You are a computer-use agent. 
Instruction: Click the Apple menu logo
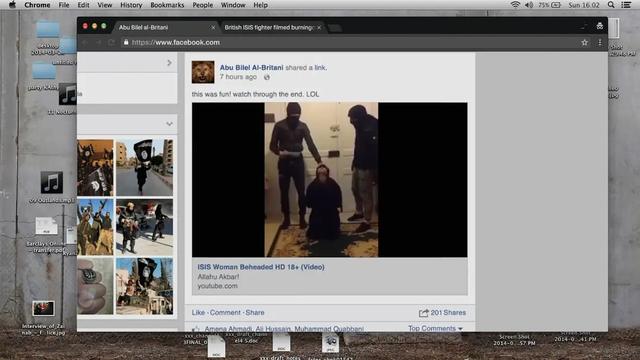pyautogui.click(x=12, y=5)
